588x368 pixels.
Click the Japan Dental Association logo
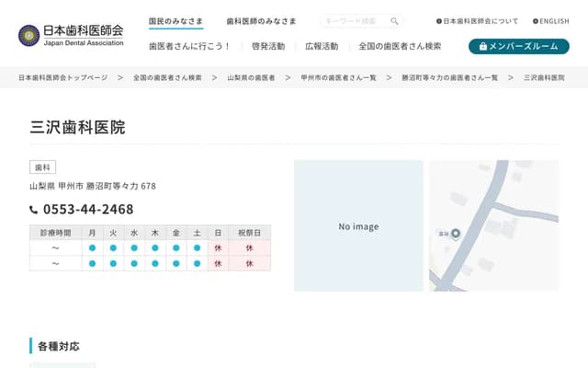[71, 35]
